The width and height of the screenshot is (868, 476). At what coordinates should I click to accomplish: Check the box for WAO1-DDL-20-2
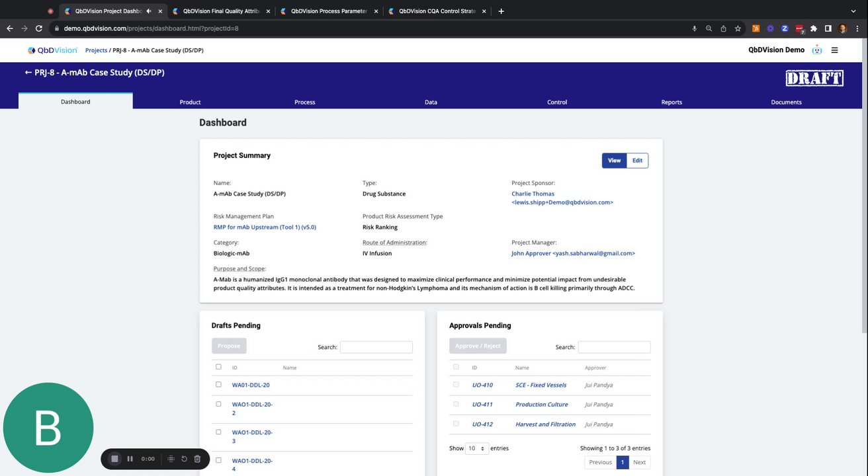coord(218,404)
